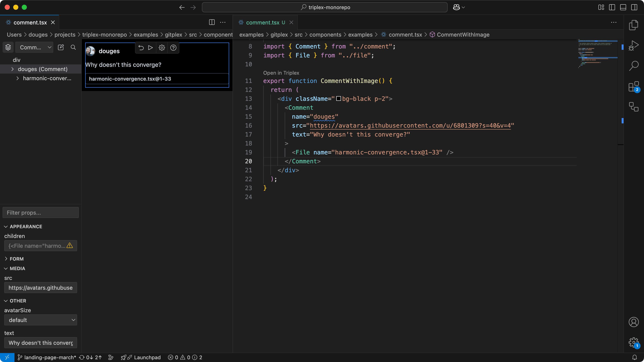This screenshot has height=362, width=644.
Task: Open the avatarSize default dropdown
Action: 40,320
